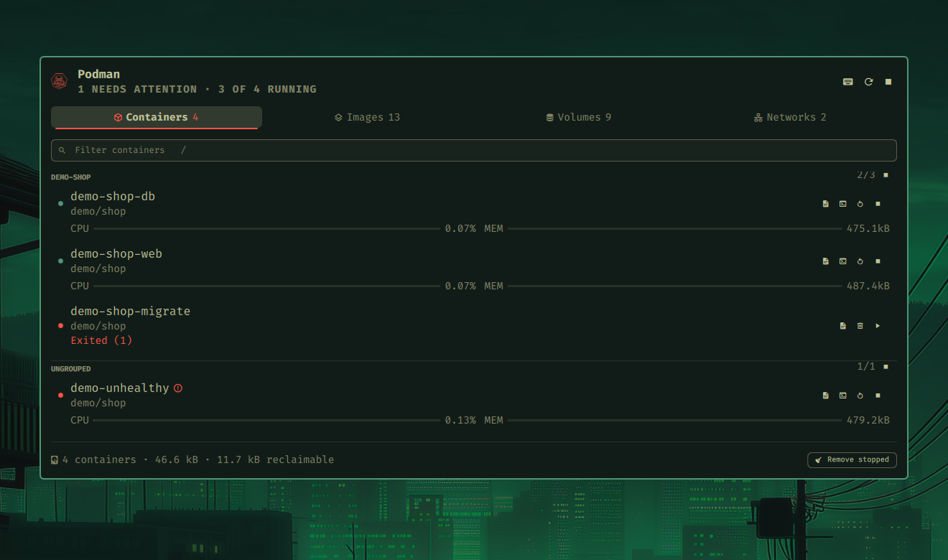Click the green status dot of demo-shop-db
The width and height of the screenshot is (948, 560).
point(60,204)
